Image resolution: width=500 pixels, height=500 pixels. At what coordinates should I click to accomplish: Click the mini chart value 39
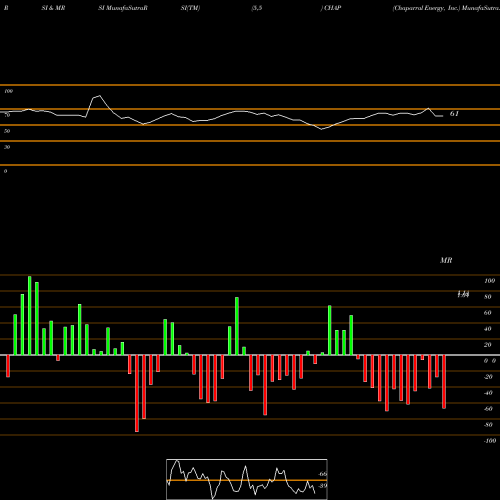(x=322, y=485)
